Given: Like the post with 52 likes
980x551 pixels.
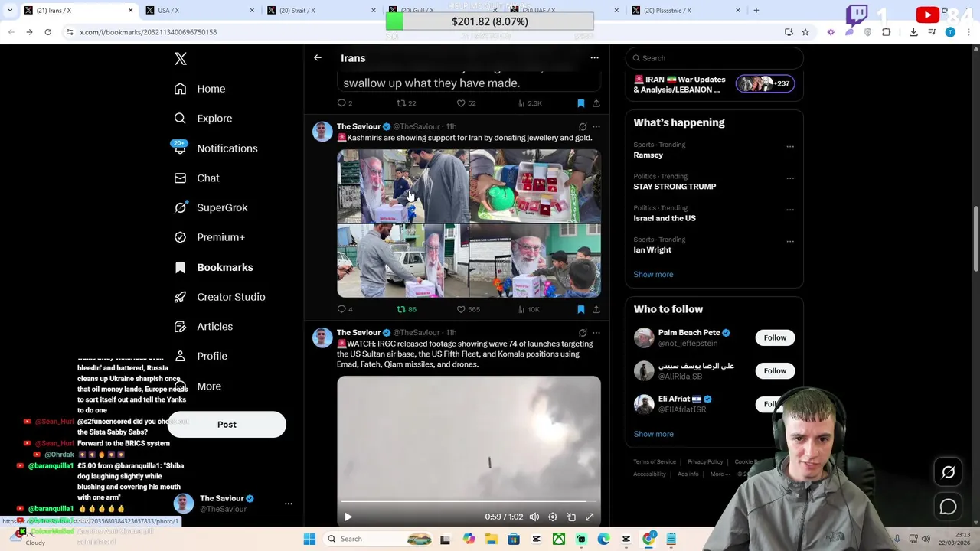Looking at the screenshot, I should (466, 103).
